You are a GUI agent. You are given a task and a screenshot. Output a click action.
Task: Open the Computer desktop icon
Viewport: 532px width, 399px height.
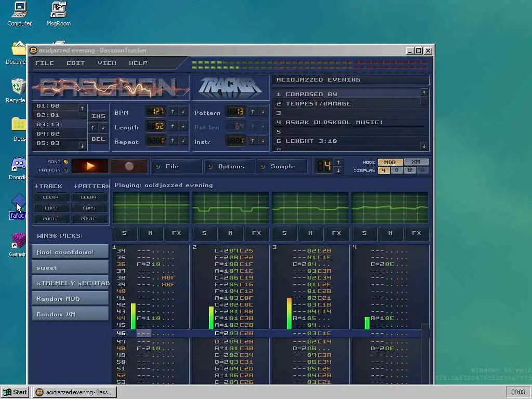click(19, 14)
